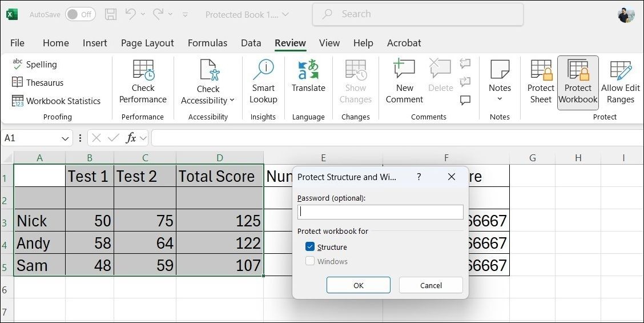Select column G header
The height and width of the screenshot is (323, 644).
click(x=532, y=158)
